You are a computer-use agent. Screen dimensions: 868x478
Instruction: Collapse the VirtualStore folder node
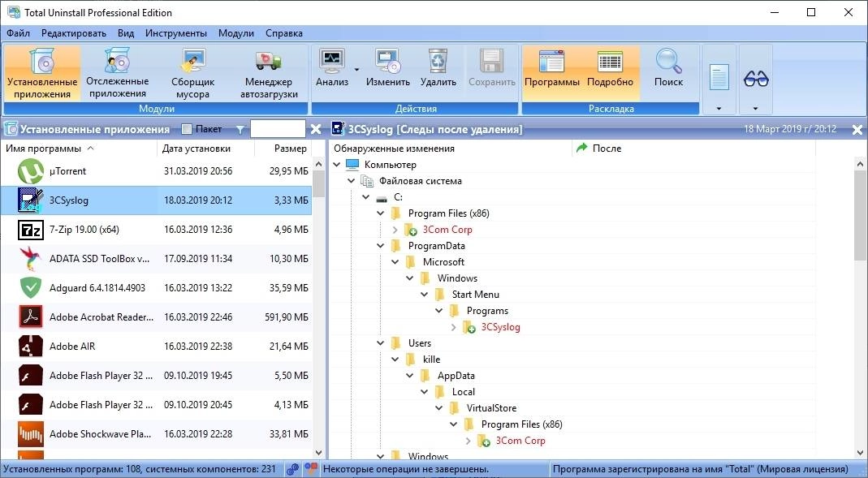[438, 408]
